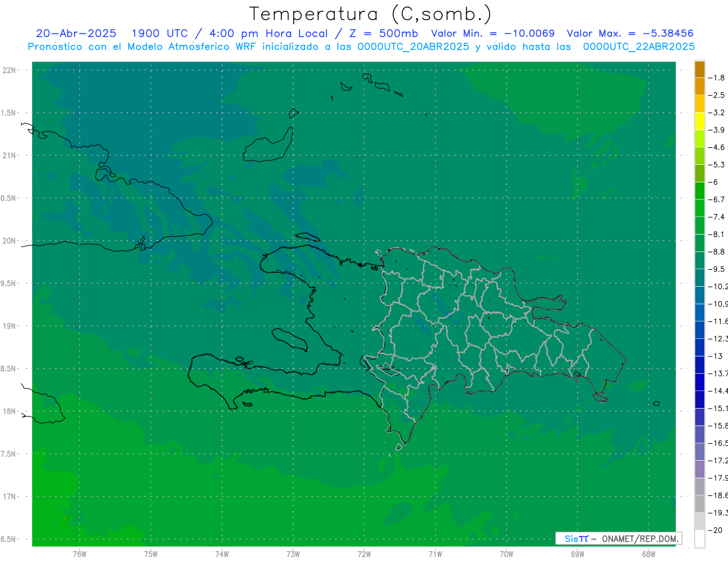Click the "-4.6" legend value
The image size is (728, 562).
tap(717, 147)
